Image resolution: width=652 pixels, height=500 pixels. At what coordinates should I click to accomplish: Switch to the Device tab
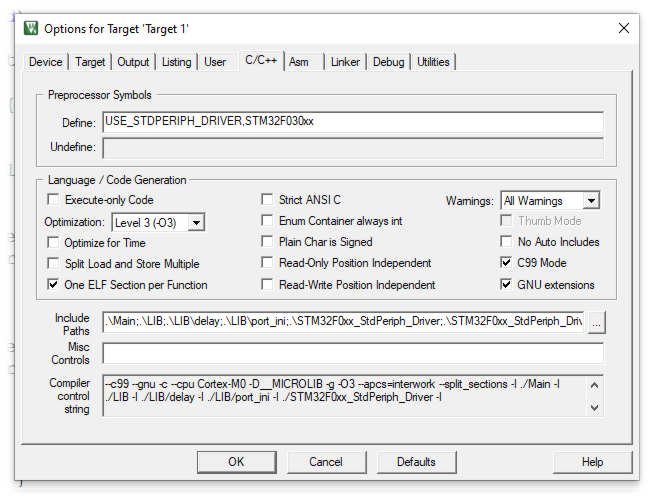click(45, 62)
